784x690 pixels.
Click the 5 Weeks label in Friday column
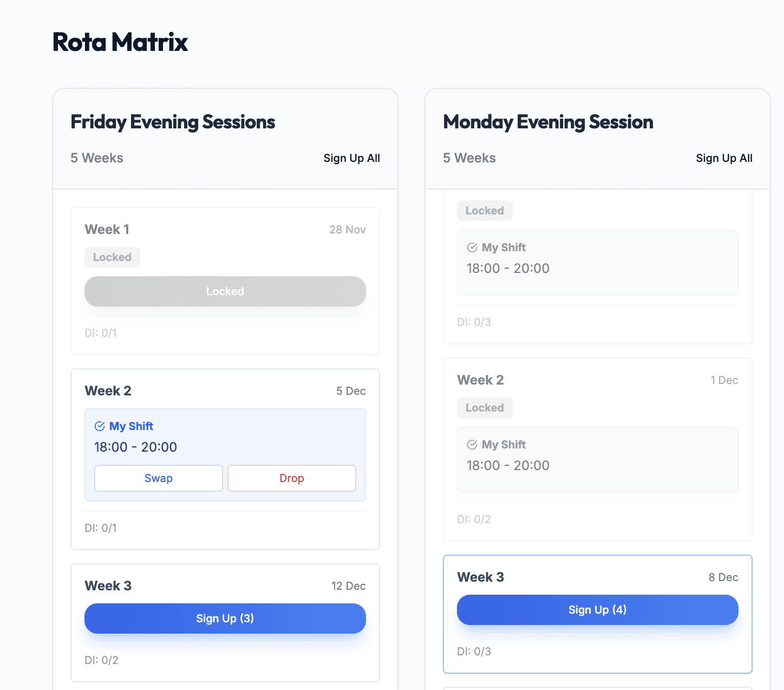tap(97, 158)
